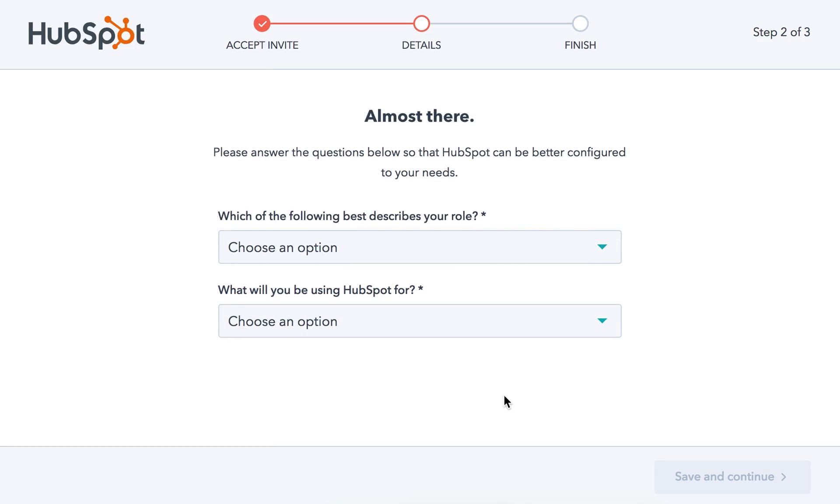The image size is (840, 504).
Task: Click the Finish step circle icon
Action: point(580,23)
